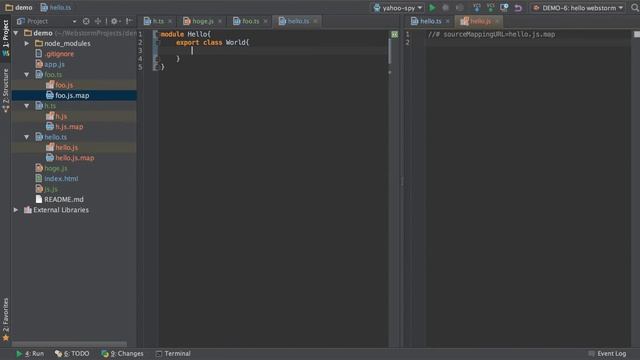This screenshot has width=640, height=360.
Task: Click scroll from source icon in Project panel
Action: pyautogui.click(x=86, y=21)
